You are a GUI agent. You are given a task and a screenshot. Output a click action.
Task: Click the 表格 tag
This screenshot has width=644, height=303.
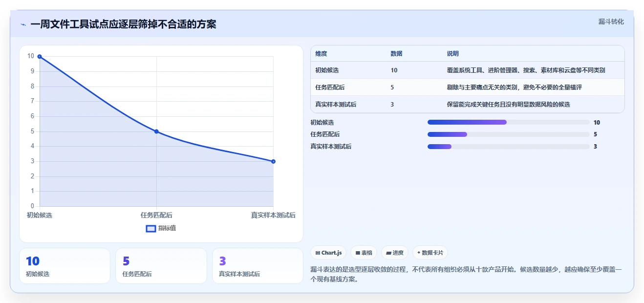pos(364,253)
